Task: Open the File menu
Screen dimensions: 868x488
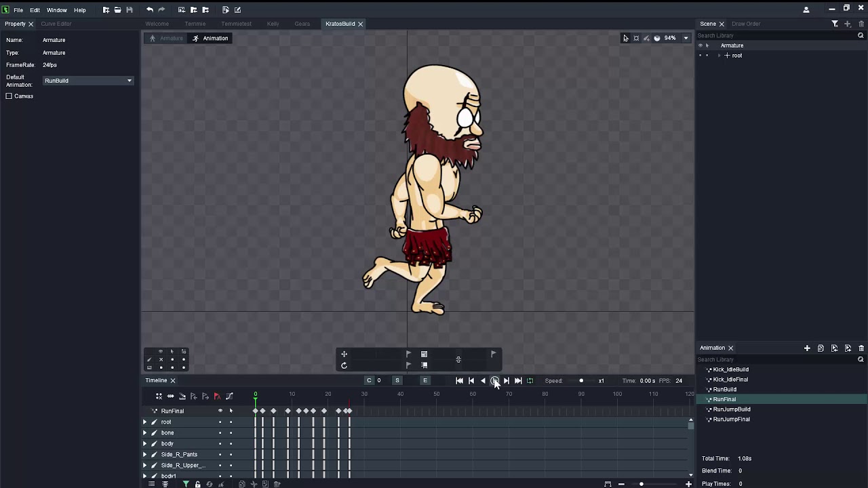Action: [18, 10]
